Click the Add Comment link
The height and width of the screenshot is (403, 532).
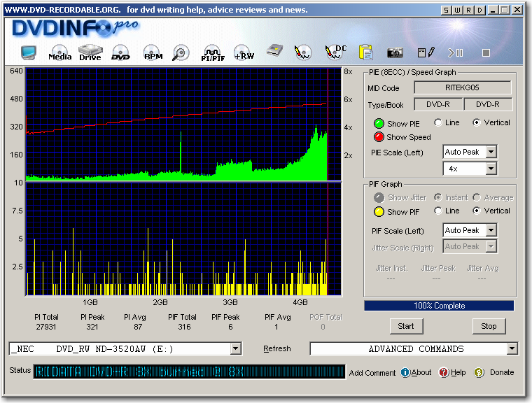point(372,373)
